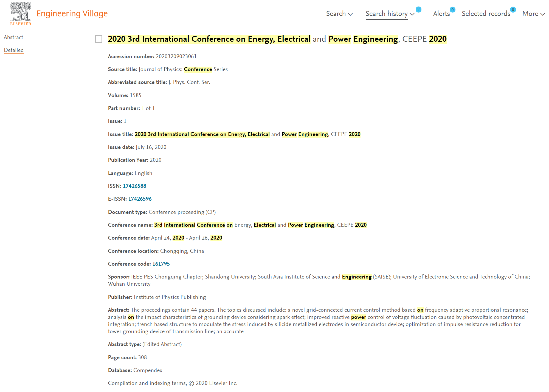The height and width of the screenshot is (392, 549).
Task: Click the Database Compendex value
Action: pos(148,370)
